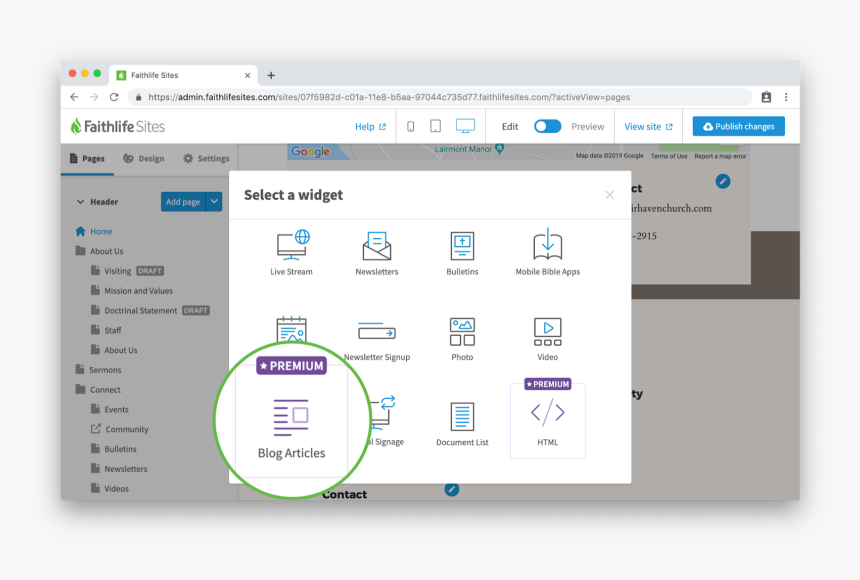Image resolution: width=860 pixels, height=580 pixels.
Task: Open the browser extension icon
Action: coord(766,97)
